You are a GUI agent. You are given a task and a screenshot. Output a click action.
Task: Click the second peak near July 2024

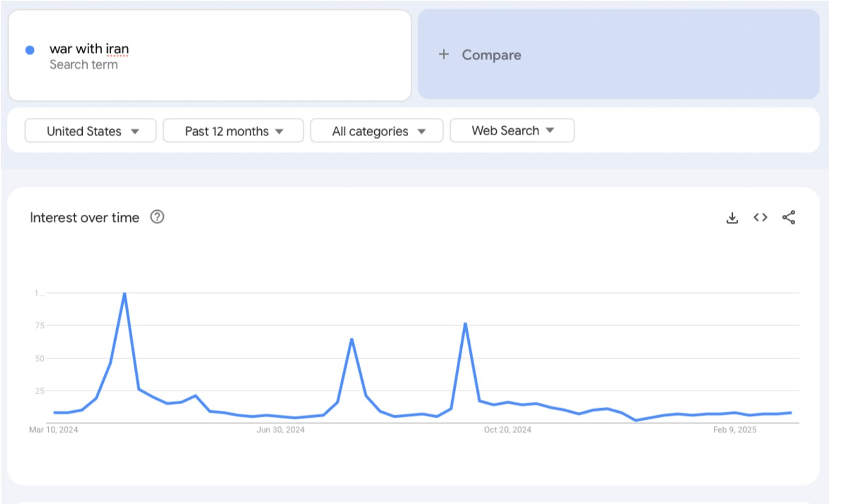click(352, 339)
